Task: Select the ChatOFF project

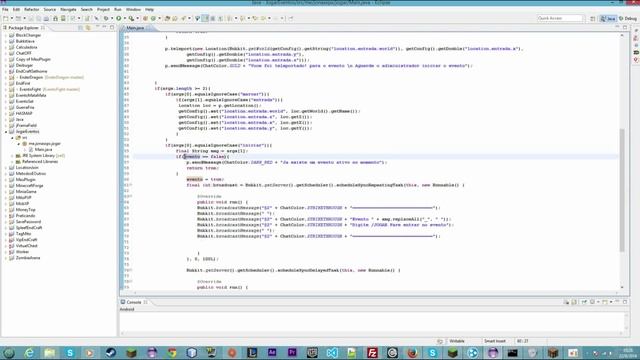Action: 24,53
